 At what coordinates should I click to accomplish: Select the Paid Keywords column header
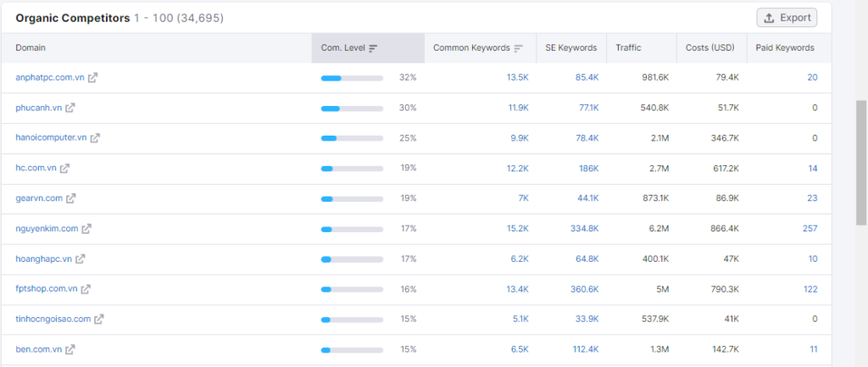pyautogui.click(x=785, y=48)
